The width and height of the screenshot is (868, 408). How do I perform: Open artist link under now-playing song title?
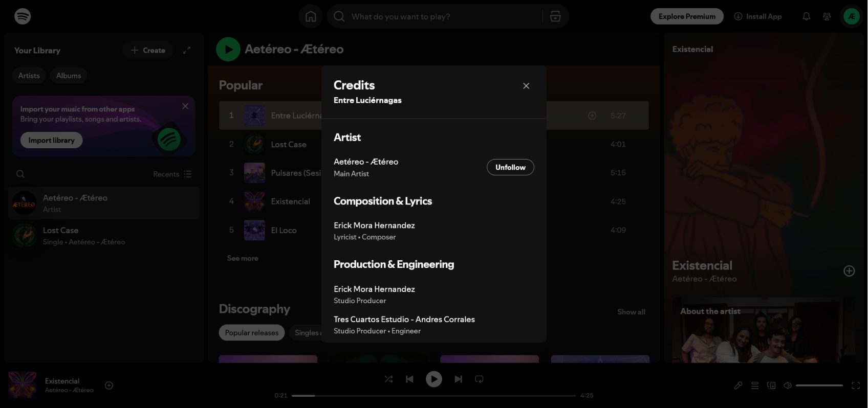(69, 390)
